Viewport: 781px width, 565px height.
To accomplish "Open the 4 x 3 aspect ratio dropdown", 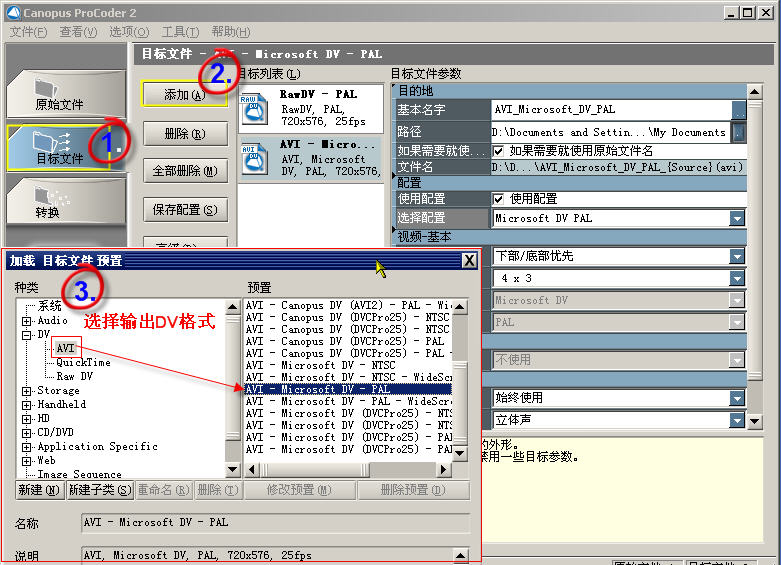I will pyautogui.click(x=737, y=278).
